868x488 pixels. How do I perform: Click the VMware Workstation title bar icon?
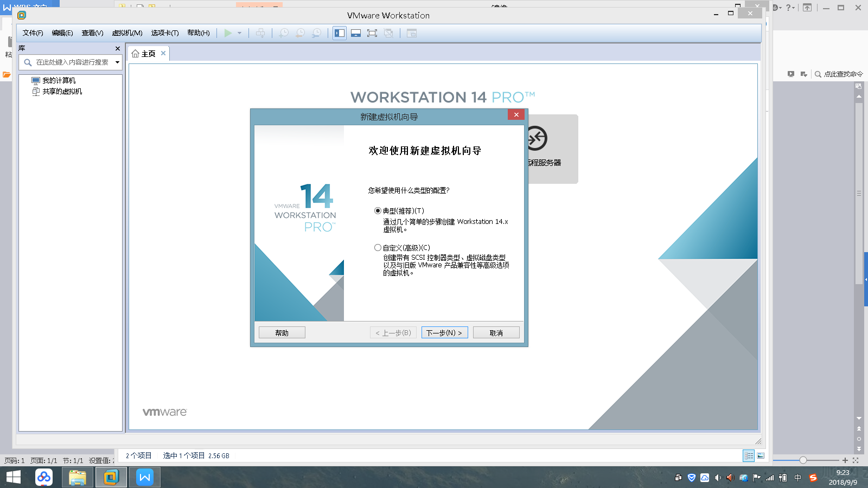[x=22, y=15]
